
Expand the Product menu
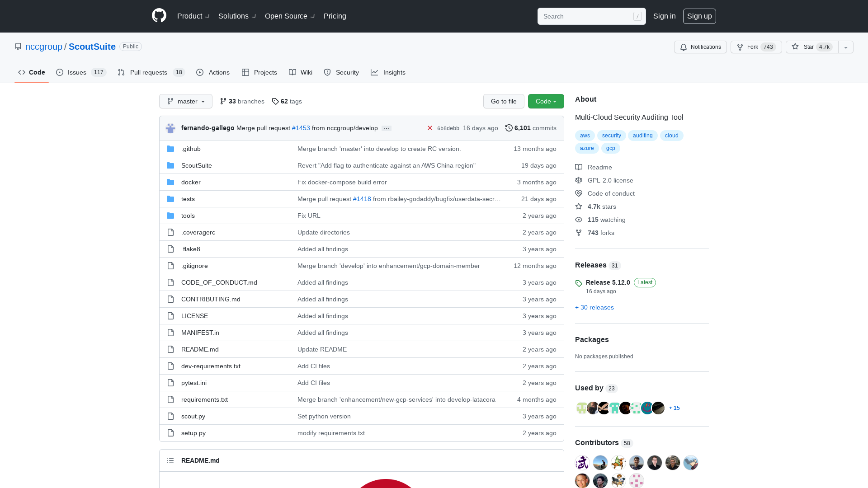point(193,16)
